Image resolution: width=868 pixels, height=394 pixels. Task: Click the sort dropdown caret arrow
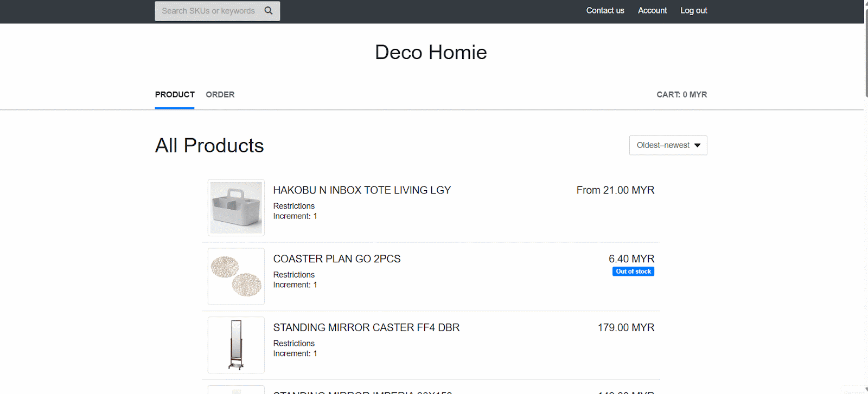point(698,145)
